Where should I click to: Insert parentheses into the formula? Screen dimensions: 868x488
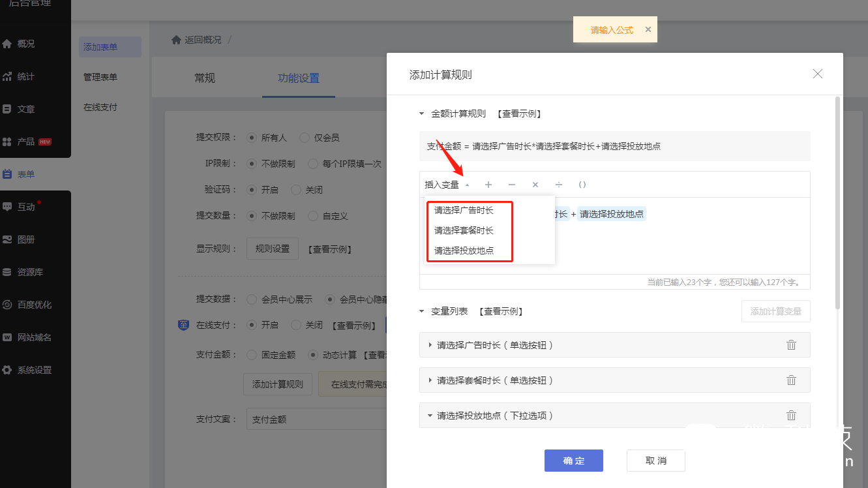582,185
